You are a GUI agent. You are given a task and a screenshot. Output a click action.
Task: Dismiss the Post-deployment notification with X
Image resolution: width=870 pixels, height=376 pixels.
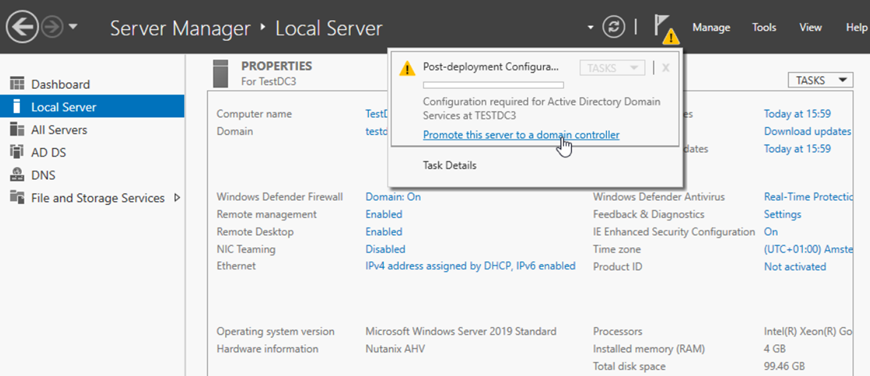tap(666, 68)
